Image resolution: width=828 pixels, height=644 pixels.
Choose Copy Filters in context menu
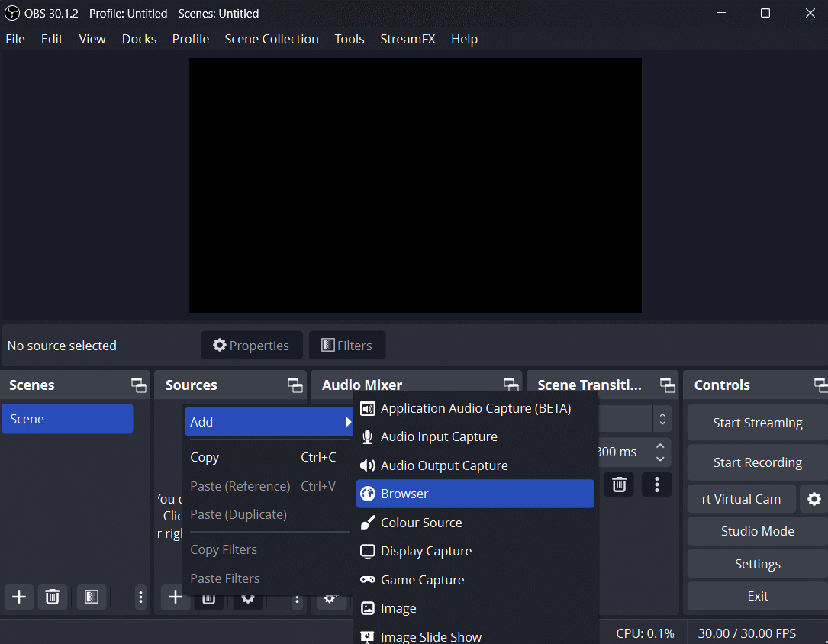(269, 549)
